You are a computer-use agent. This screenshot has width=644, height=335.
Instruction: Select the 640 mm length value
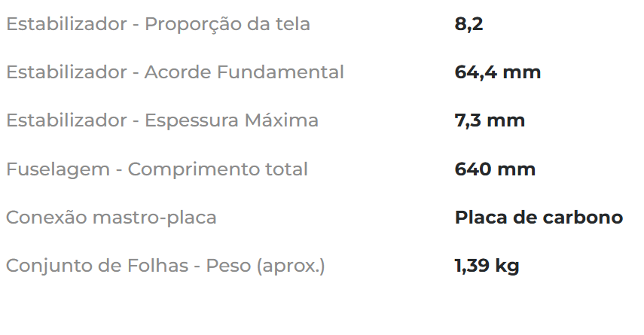tap(495, 169)
